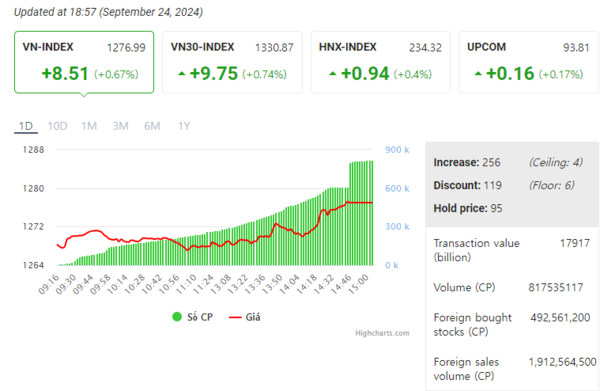Image resolution: width=600 pixels, height=391 pixels.
Task: Select the VN-INDEX card
Action: (84, 62)
